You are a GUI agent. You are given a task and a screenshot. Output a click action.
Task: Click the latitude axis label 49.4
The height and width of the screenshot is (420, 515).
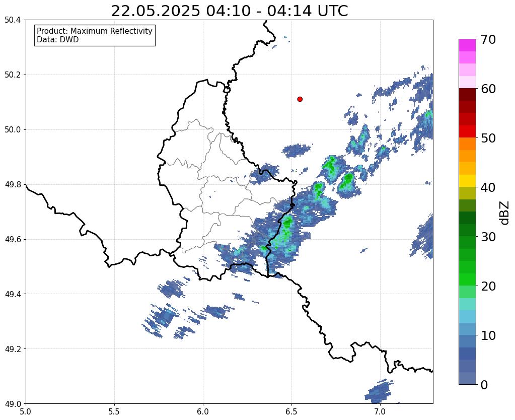pyautogui.click(x=13, y=294)
